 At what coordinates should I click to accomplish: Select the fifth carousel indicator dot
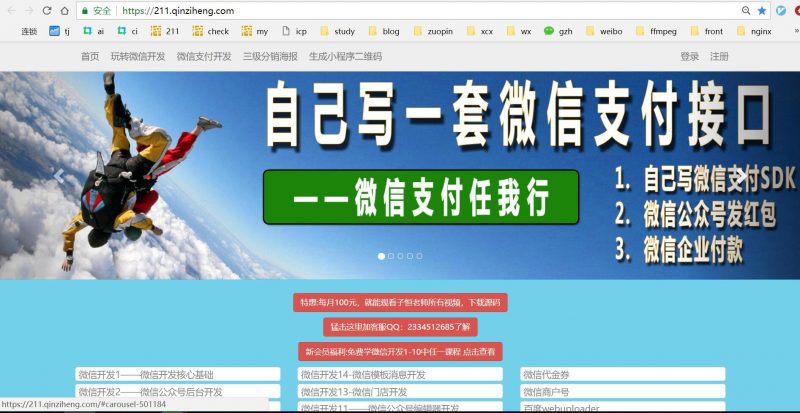click(x=419, y=256)
